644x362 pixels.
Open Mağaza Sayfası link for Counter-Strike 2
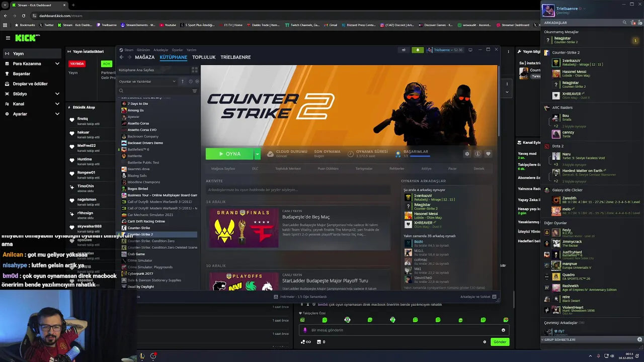click(x=223, y=168)
